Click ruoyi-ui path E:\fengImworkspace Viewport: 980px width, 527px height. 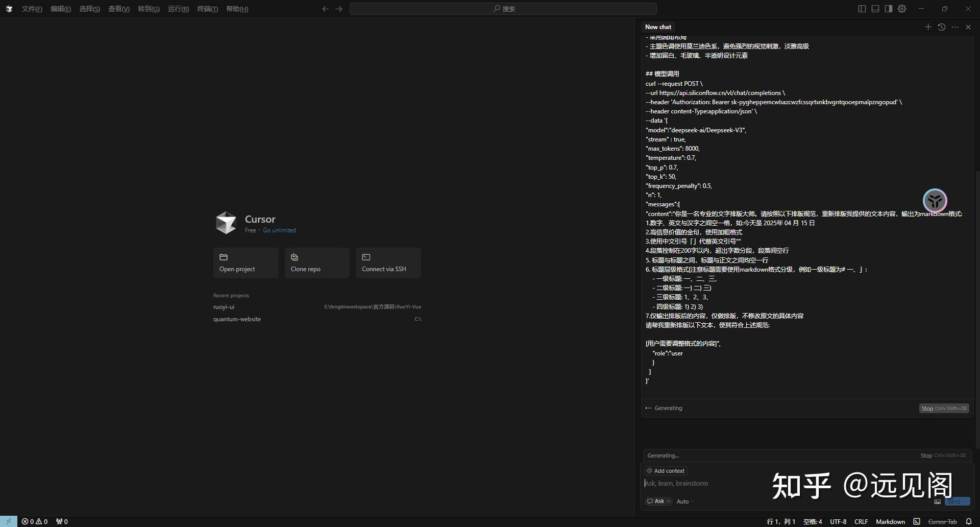373,307
